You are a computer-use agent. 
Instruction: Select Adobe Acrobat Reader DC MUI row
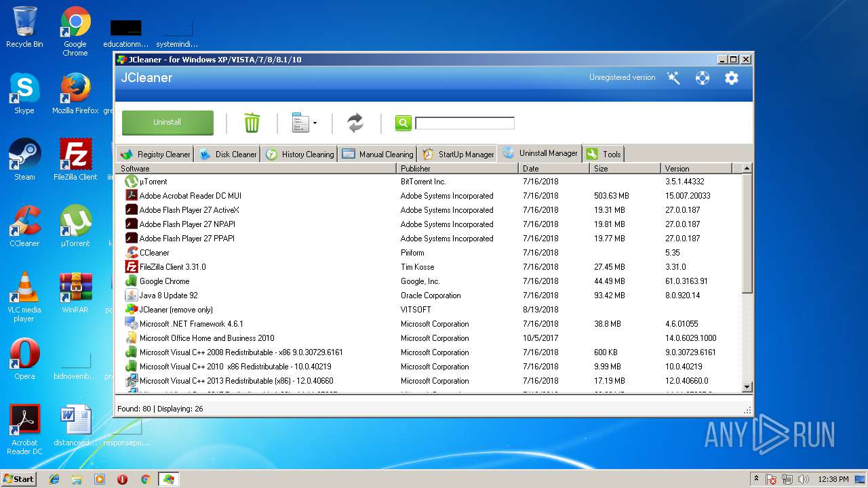(429, 196)
